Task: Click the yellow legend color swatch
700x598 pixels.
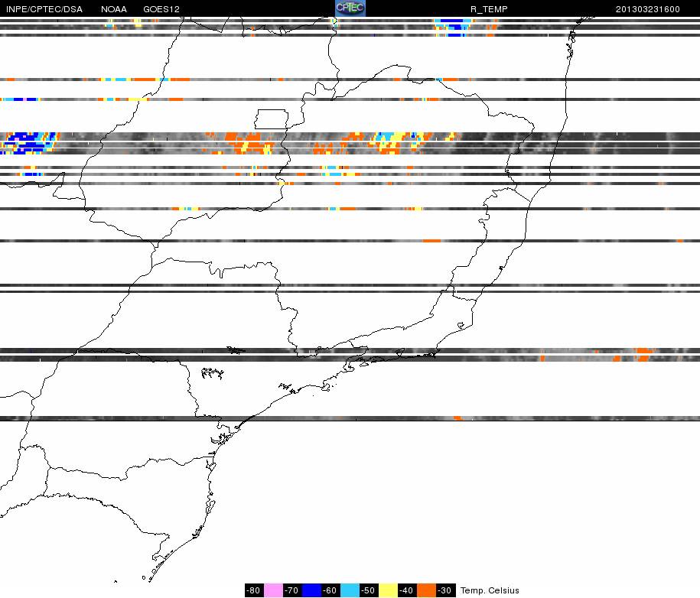Action: tap(389, 590)
